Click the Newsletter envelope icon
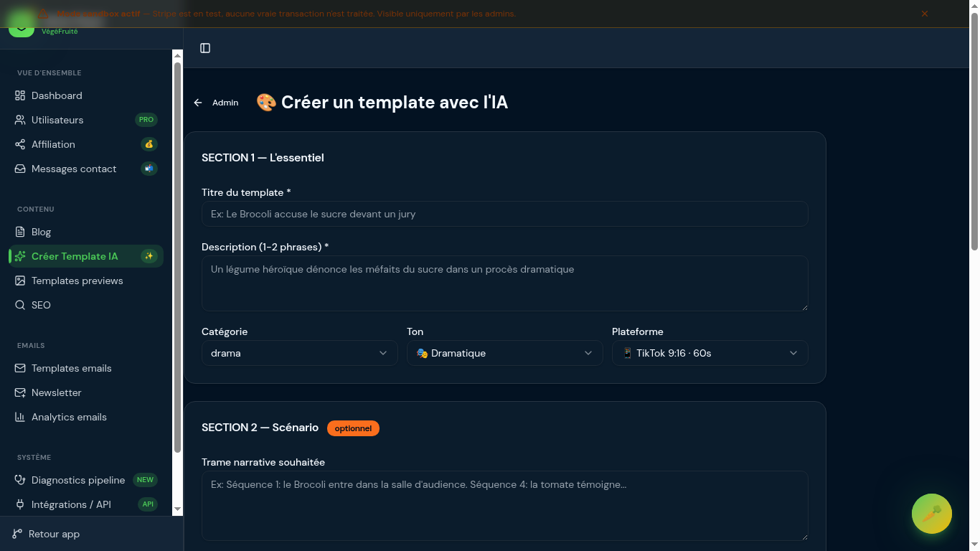 pos(20,392)
